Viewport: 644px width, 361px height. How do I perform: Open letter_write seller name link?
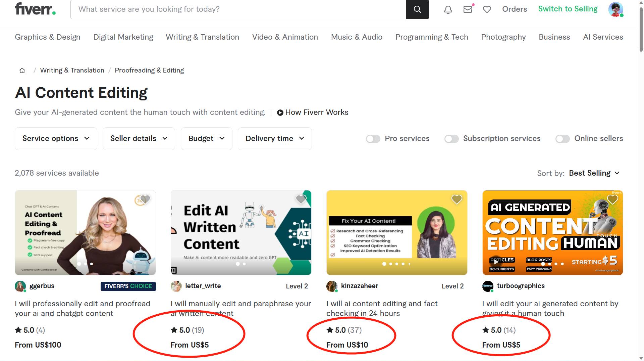tap(203, 286)
